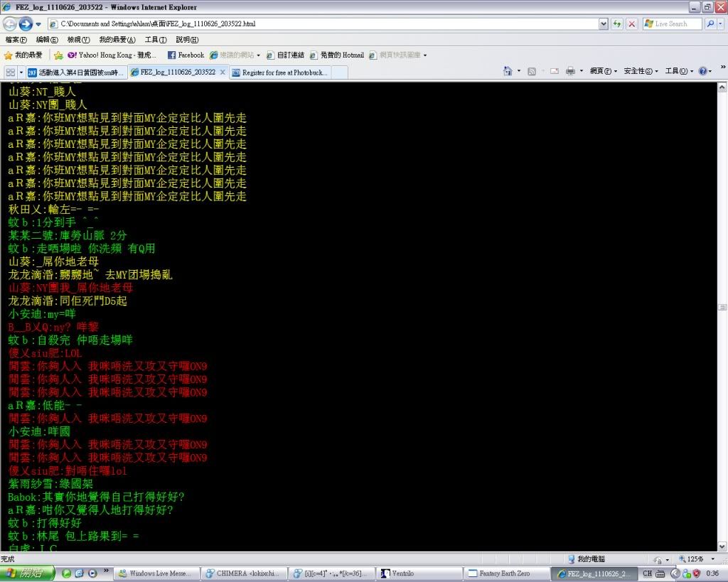Screen dimensions: 728x582
Task: Click the Back navigation arrow
Action: point(10,23)
